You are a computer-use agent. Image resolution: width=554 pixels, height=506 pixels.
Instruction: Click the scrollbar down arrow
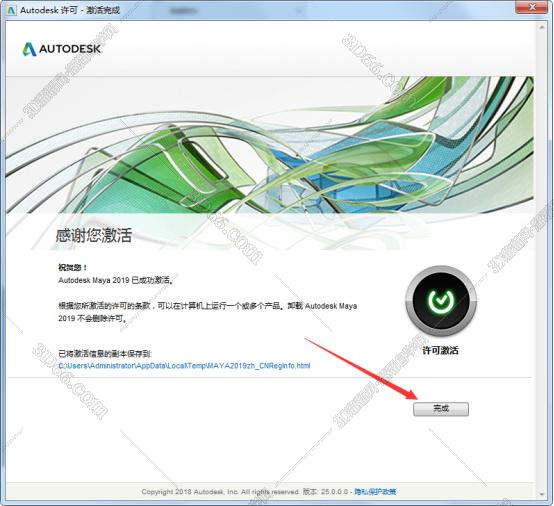[x=542, y=494]
